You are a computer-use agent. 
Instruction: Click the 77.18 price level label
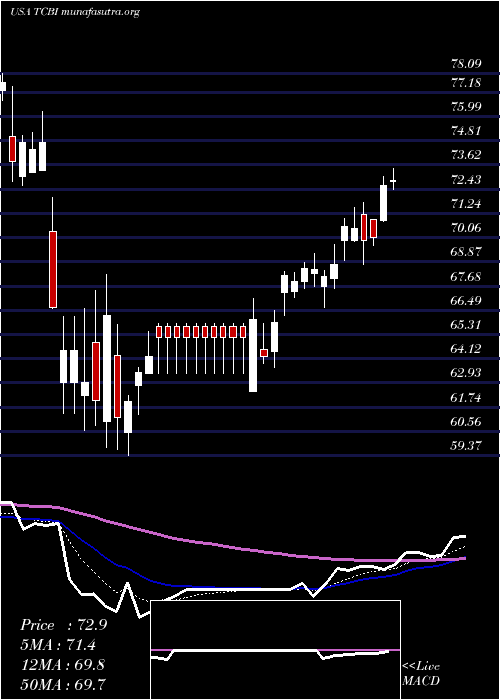[x=466, y=83]
